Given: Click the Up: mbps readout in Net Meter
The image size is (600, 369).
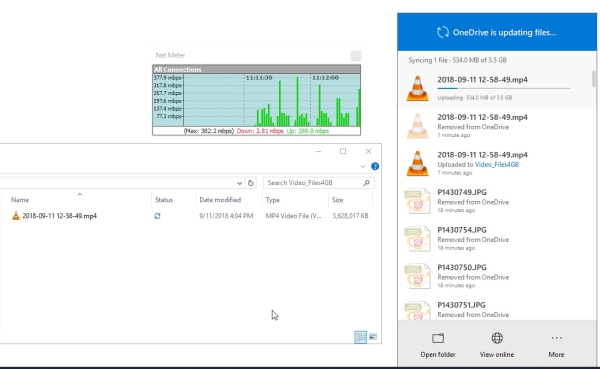Looking at the screenshot, I should point(308,131).
